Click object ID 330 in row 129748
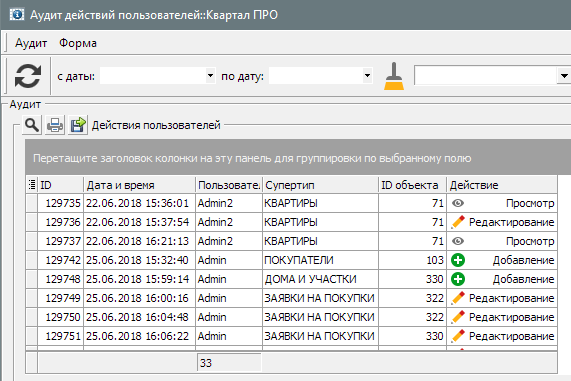Image resolution: width=571 pixels, height=381 pixels. (413, 279)
